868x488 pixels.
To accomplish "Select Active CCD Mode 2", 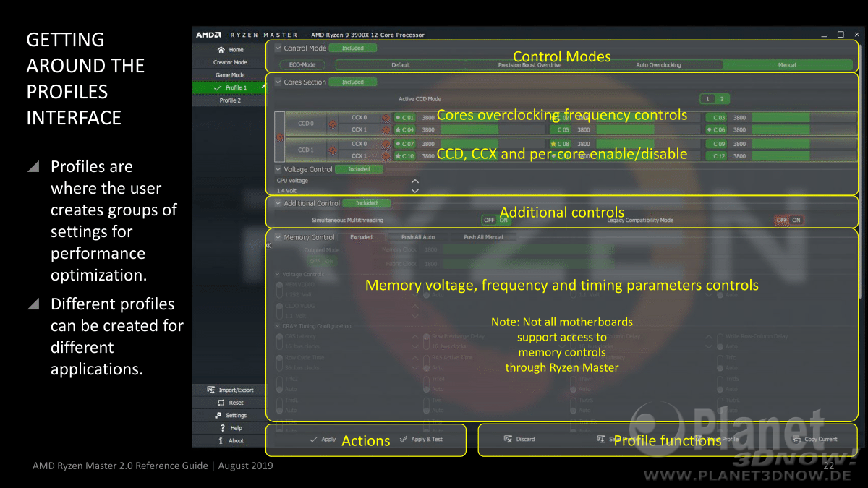I will click(x=721, y=99).
